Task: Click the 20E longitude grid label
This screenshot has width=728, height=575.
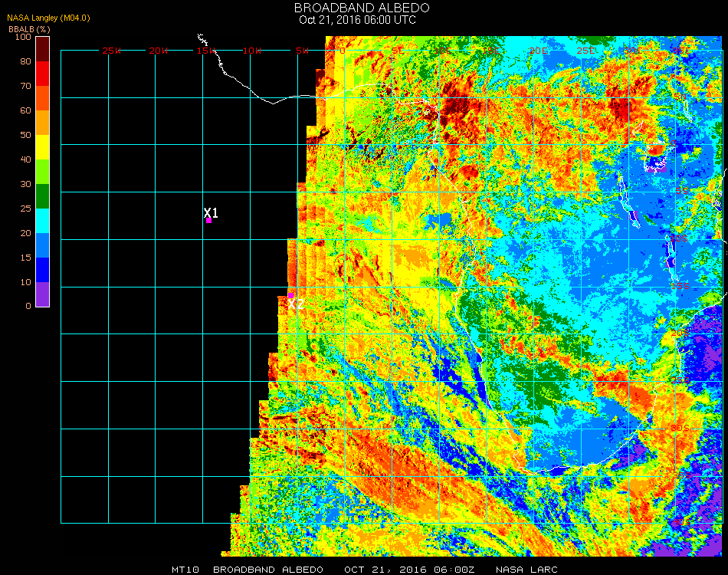Action: coord(539,51)
